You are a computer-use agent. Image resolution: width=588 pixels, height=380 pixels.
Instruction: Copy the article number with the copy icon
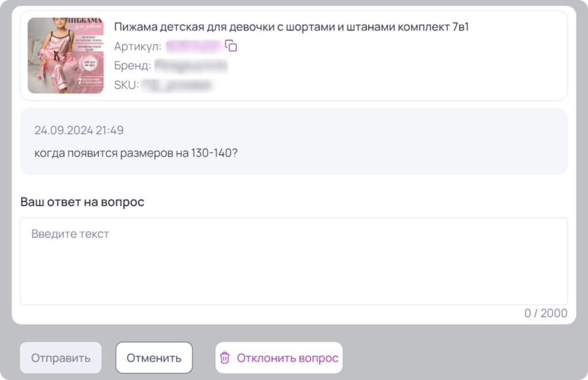(231, 46)
